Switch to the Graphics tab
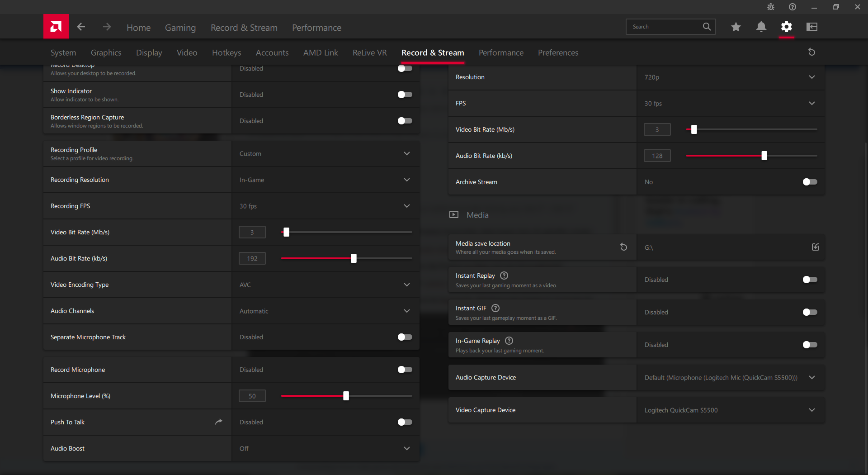This screenshot has height=475, width=868. pos(106,53)
